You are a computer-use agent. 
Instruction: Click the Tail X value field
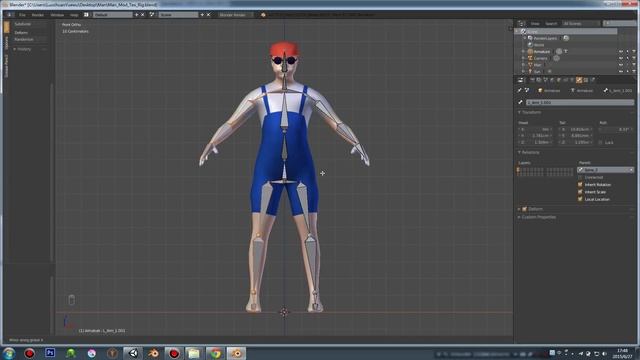(x=575, y=129)
